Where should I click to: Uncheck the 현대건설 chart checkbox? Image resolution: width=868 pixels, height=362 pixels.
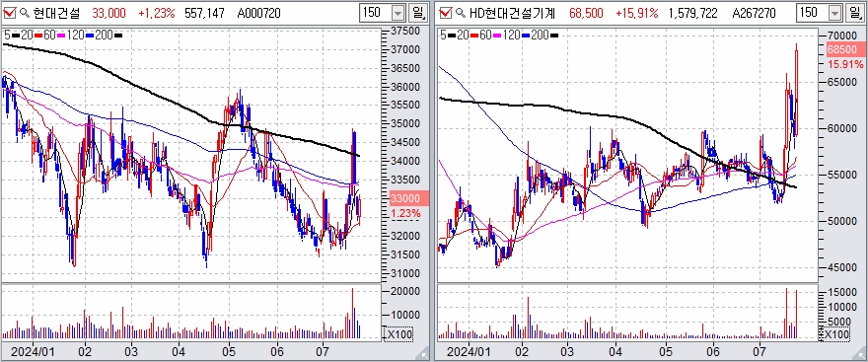tap(10, 12)
